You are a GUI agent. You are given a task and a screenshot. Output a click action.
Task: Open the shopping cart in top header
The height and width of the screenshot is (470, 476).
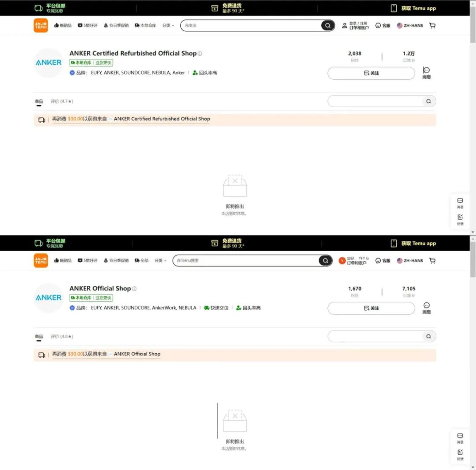432,25
